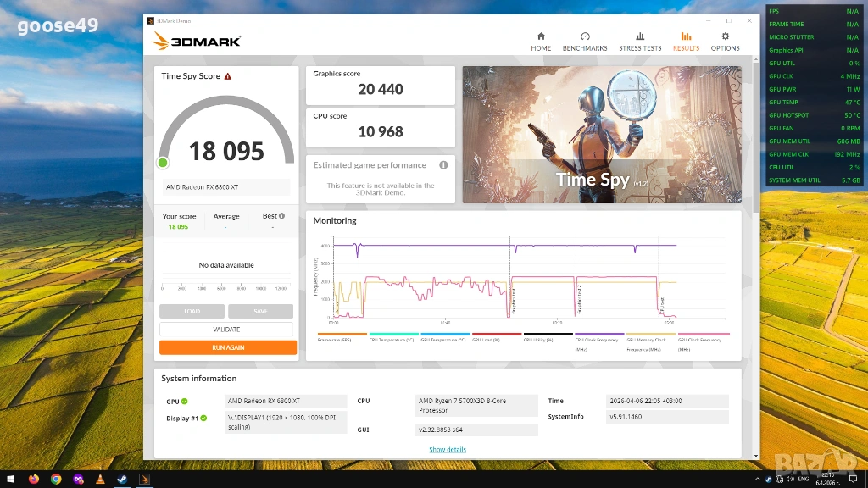Click the Time Spy score gauge indicator
Viewport: 868px width, 488px height.
tap(163, 163)
